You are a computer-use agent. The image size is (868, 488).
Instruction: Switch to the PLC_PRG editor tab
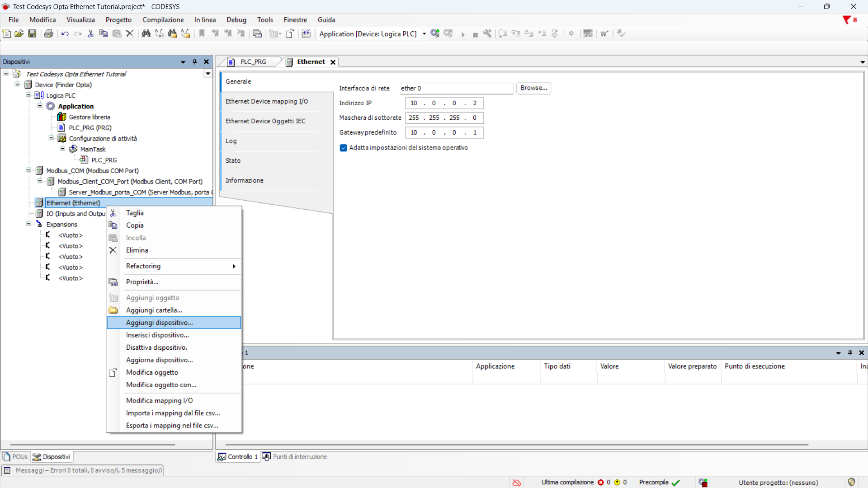[x=253, y=62]
